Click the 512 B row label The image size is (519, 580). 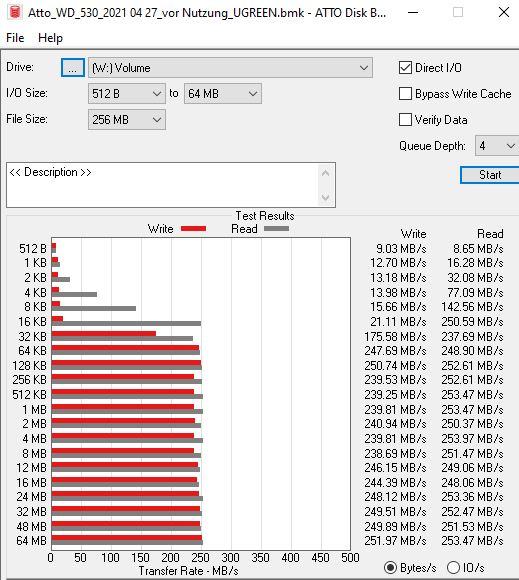tap(33, 249)
